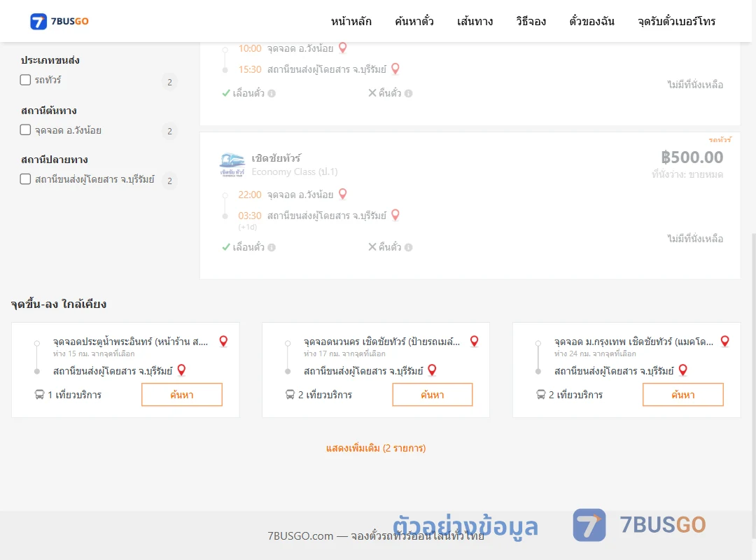Click the 7BUSGO logo in header

tap(59, 21)
